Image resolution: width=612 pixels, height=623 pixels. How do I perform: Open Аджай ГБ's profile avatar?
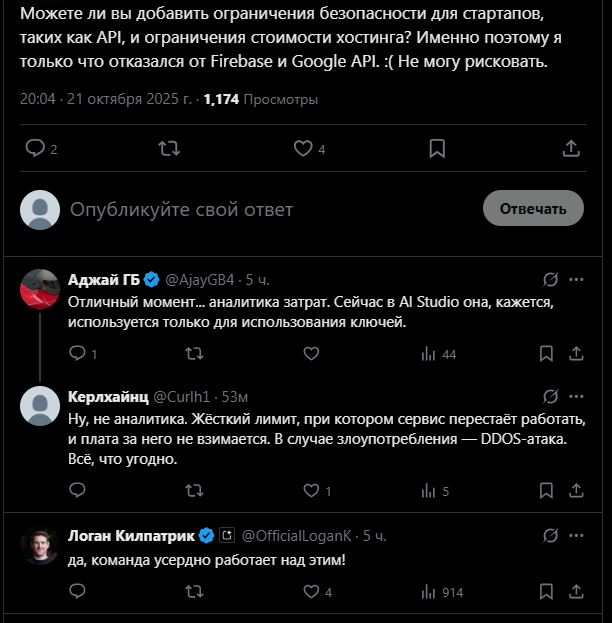point(40,288)
